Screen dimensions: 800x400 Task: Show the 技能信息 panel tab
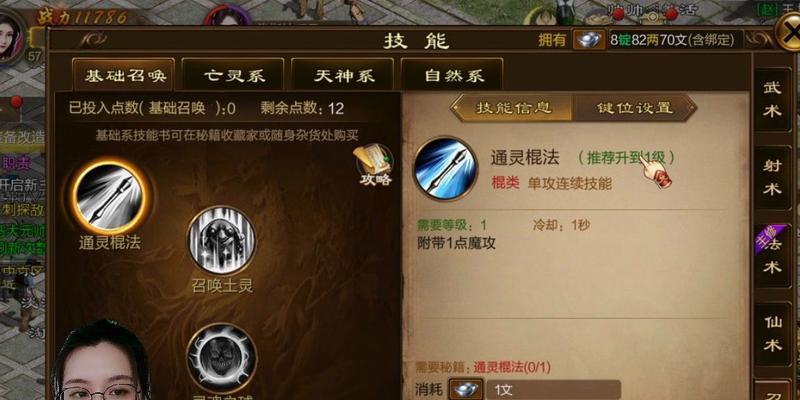click(x=513, y=108)
